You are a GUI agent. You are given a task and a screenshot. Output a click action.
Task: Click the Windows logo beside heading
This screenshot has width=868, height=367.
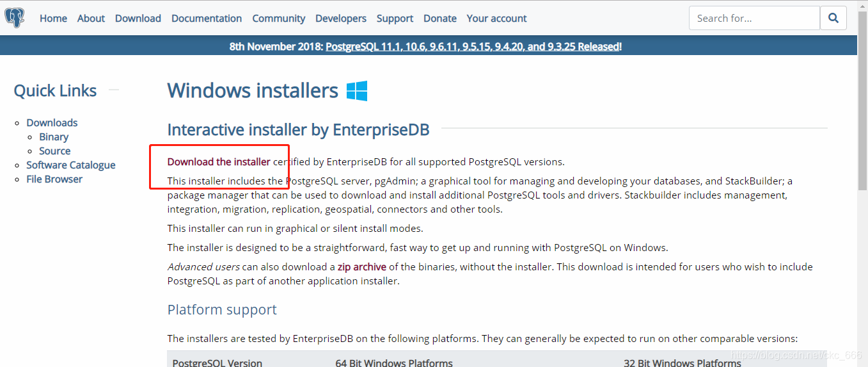point(357,91)
